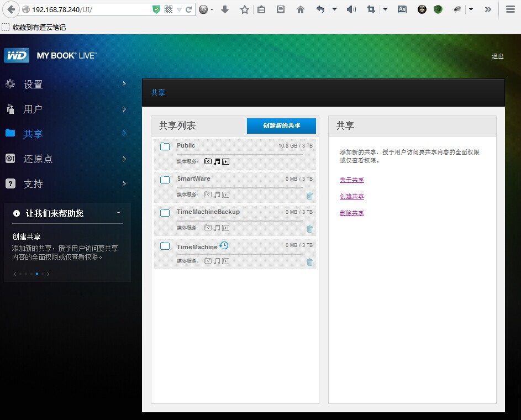
Task: Toggle video media serving for TimeMachineBackup
Action: point(225,228)
